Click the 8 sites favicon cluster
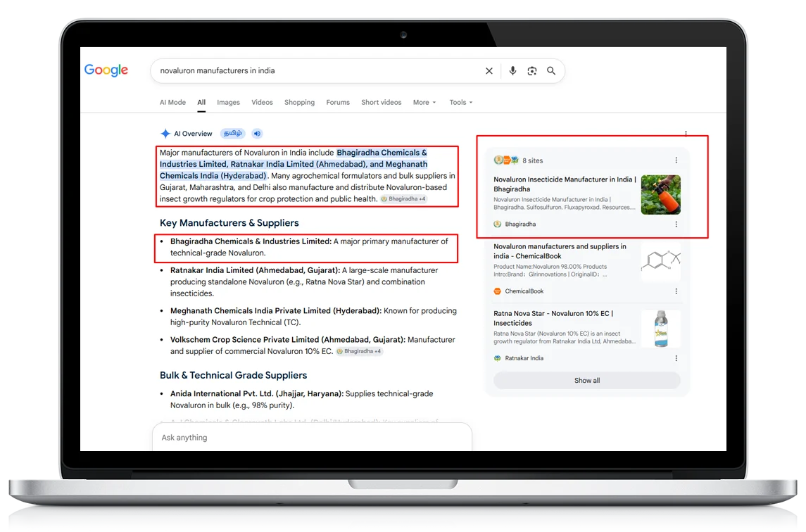 506,160
